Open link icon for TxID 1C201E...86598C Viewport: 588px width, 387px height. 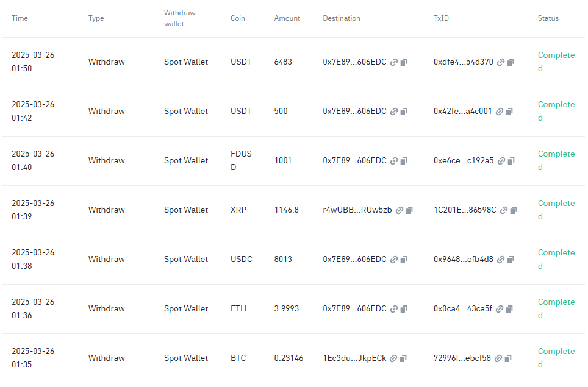pos(504,210)
